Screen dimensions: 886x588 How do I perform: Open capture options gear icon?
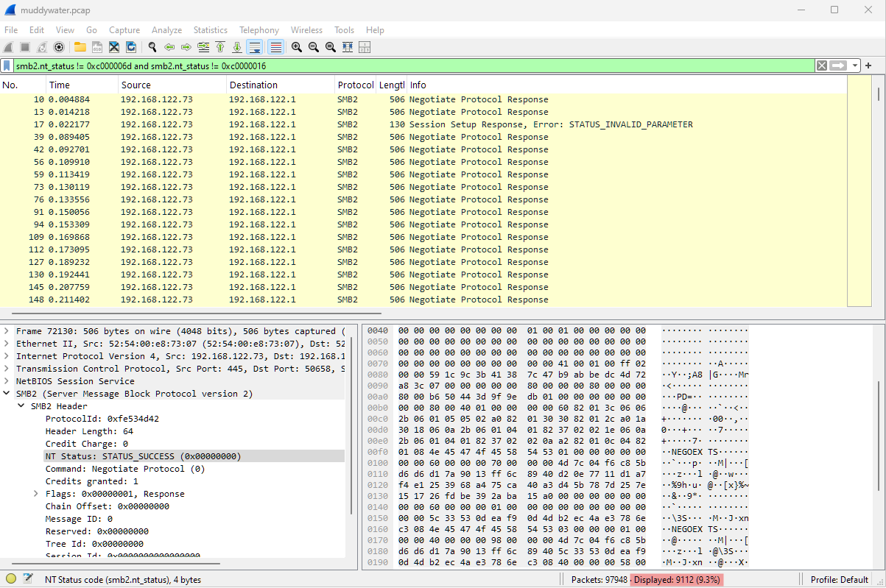(x=59, y=47)
